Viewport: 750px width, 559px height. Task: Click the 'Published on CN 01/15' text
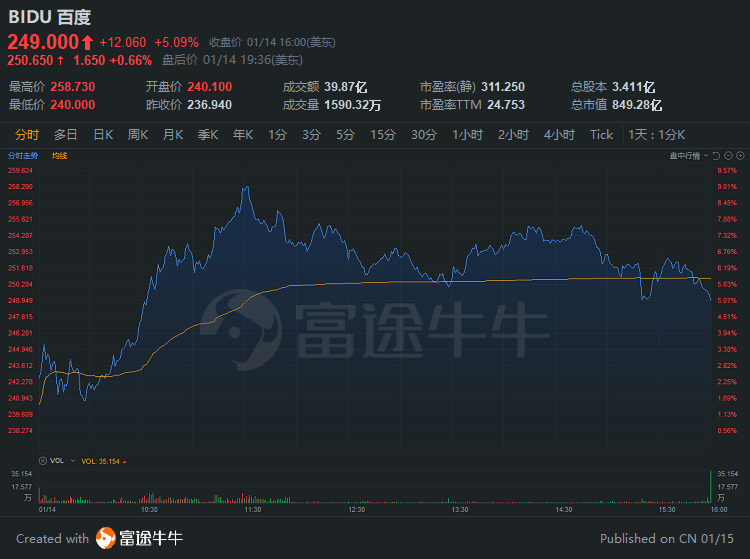pyautogui.click(x=667, y=539)
